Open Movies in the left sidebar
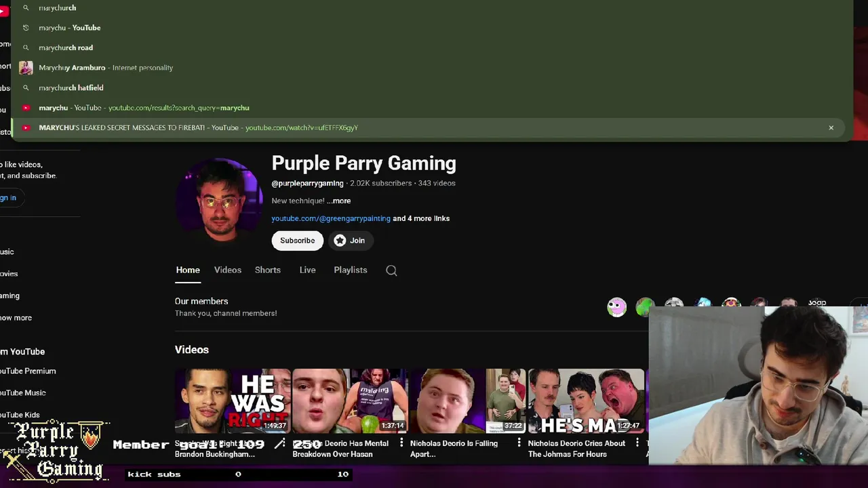 [9, 274]
